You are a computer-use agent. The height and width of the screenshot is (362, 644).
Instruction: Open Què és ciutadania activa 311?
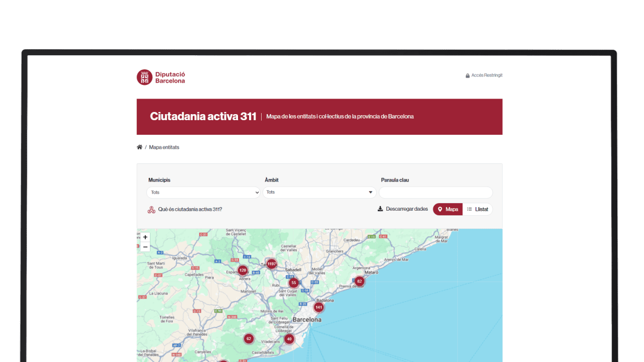point(190,209)
